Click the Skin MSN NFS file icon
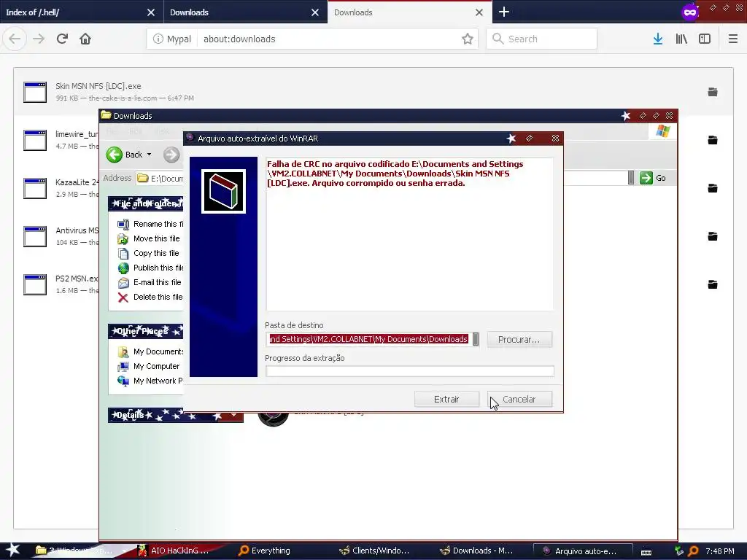 (35, 92)
